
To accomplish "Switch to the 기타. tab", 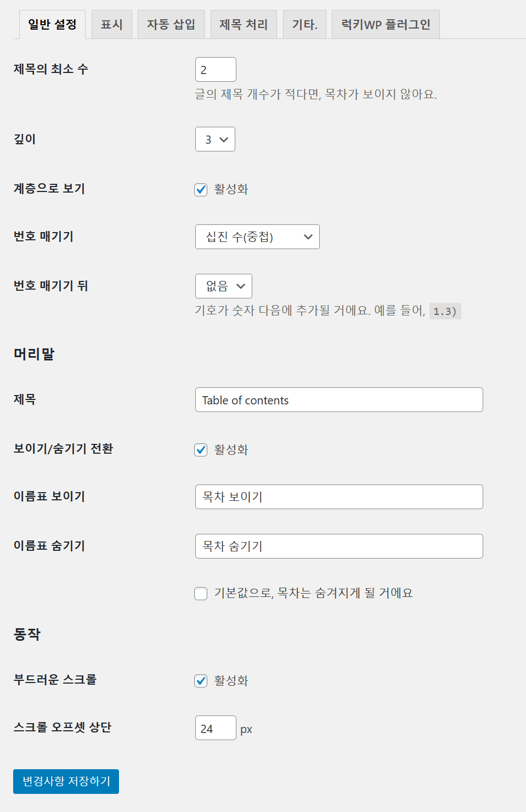I will (x=304, y=24).
